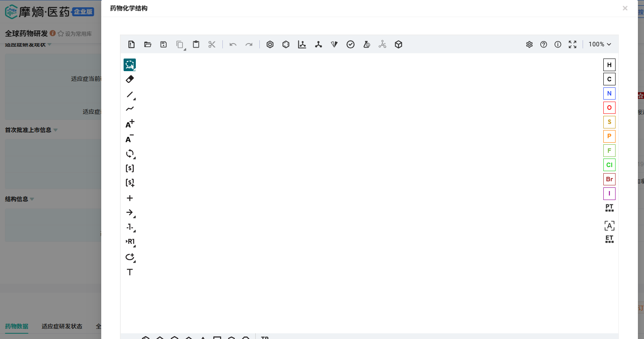Show the About info for the editor
This screenshot has width=644, height=339.
coord(558,44)
